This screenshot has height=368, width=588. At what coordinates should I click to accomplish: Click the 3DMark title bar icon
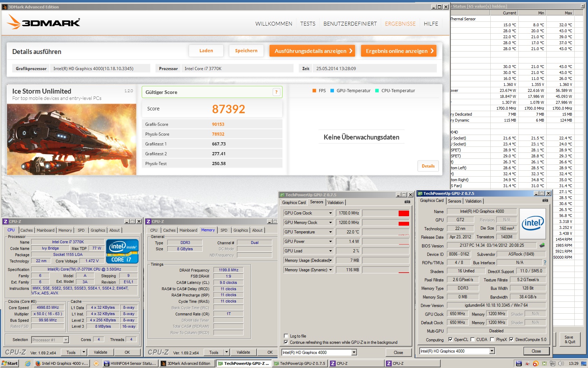(5, 7)
